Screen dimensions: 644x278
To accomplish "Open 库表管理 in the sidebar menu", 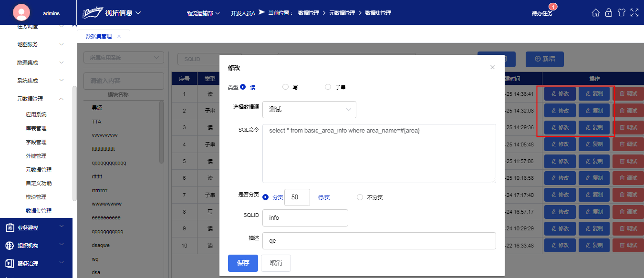I will coord(36,128).
